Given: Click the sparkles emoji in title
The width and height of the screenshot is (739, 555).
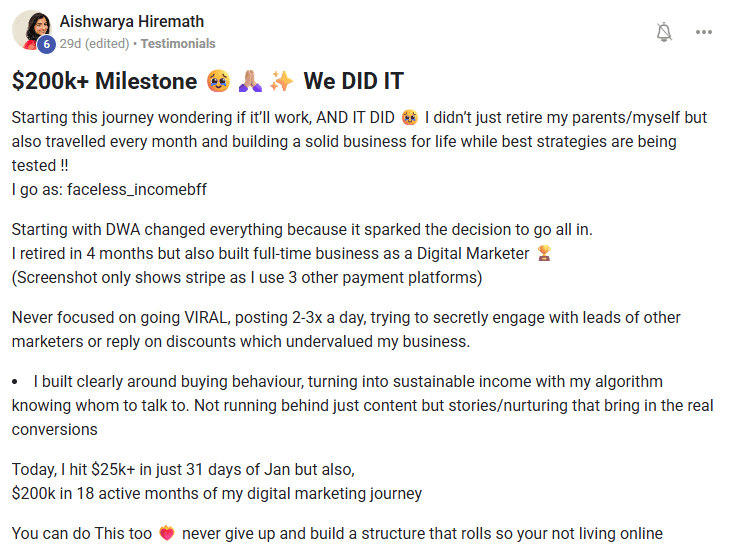Looking at the screenshot, I should [279, 81].
